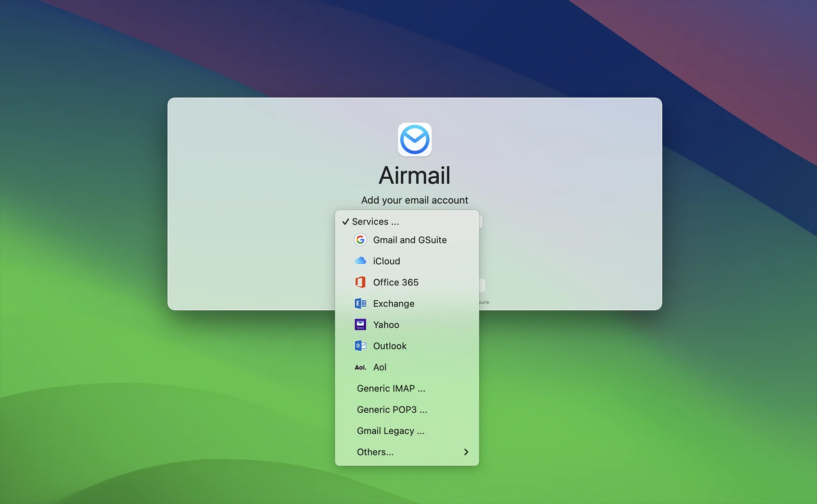Click the Add your email account text

tap(414, 200)
